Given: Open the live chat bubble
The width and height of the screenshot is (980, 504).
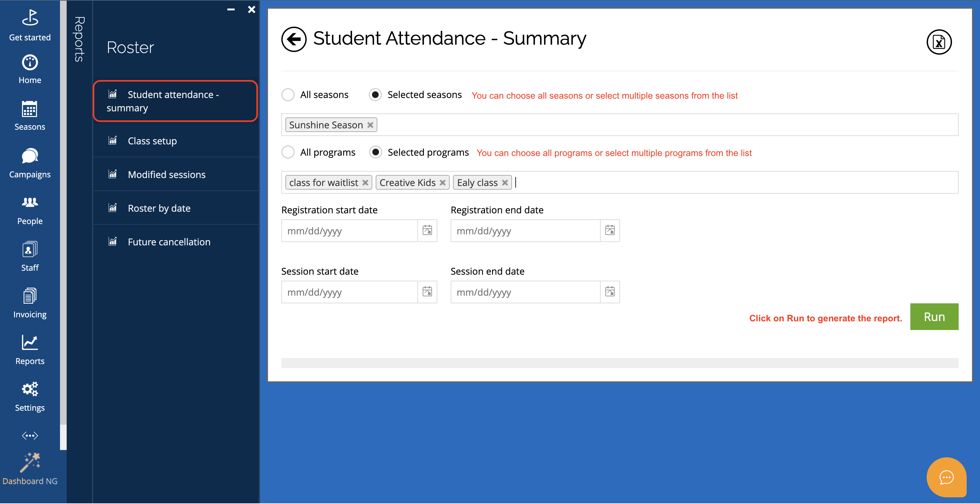Looking at the screenshot, I should click(946, 477).
